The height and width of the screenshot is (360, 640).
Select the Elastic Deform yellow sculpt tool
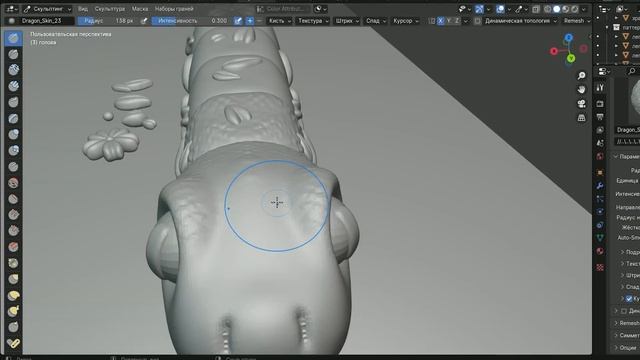pos(13,296)
